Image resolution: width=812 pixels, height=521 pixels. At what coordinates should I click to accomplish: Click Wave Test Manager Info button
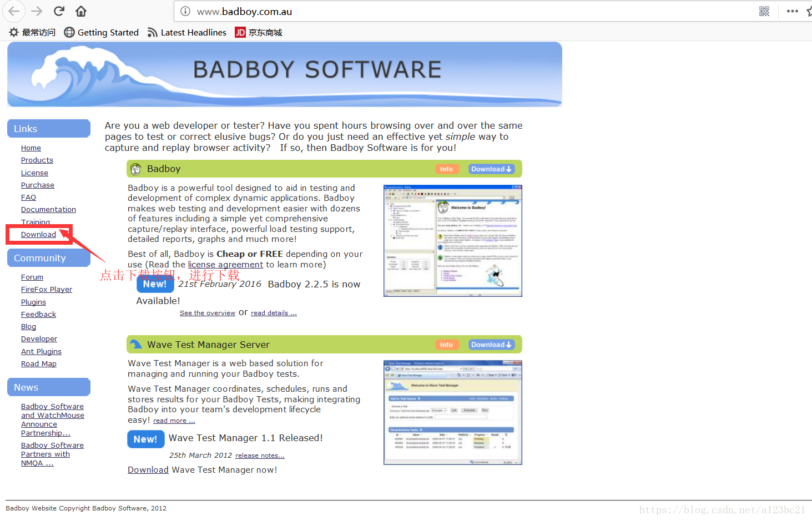pos(447,345)
